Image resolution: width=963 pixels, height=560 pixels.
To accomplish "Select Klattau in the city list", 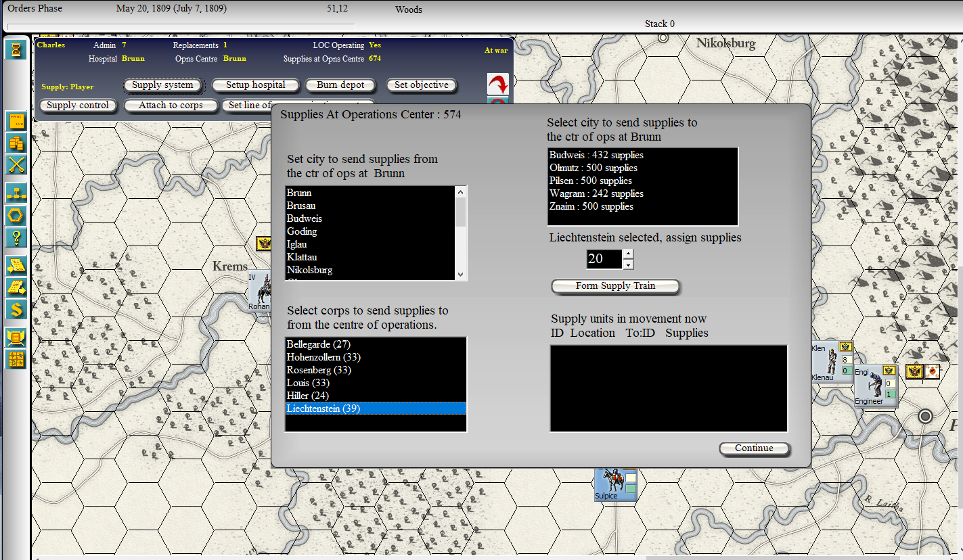I will click(x=370, y=257).
